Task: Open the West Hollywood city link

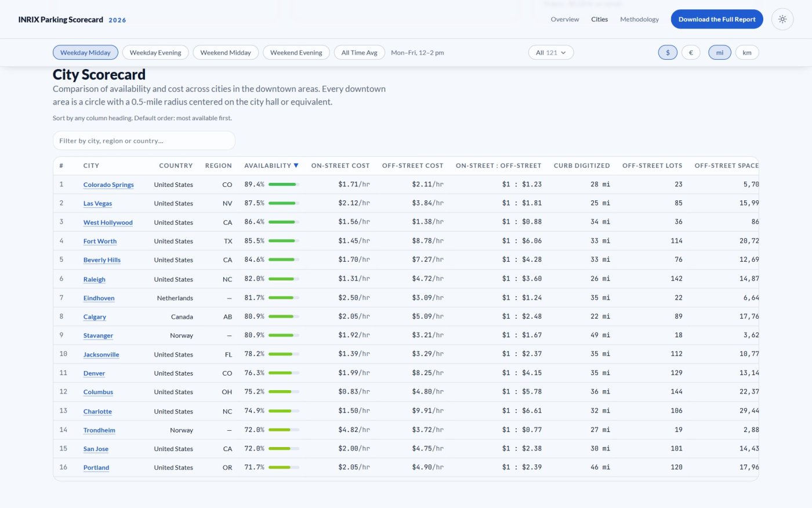Action: pos(108,222)
